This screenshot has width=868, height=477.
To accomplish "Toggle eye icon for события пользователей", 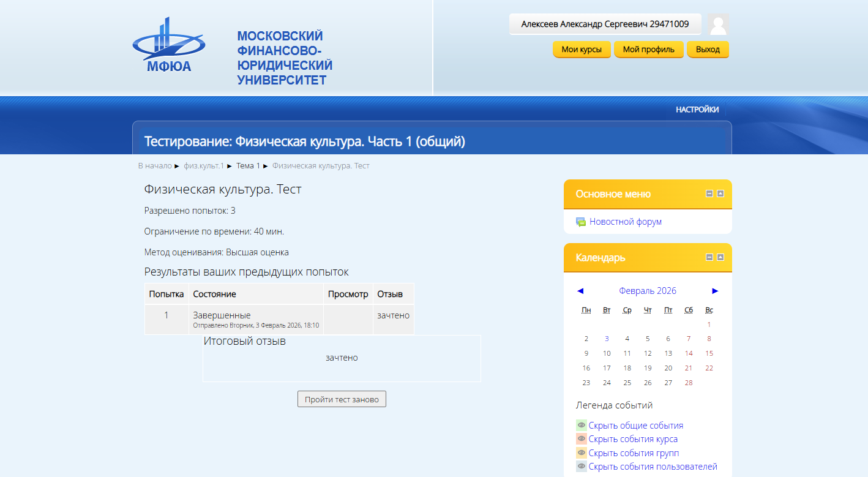I will [581, 467].
